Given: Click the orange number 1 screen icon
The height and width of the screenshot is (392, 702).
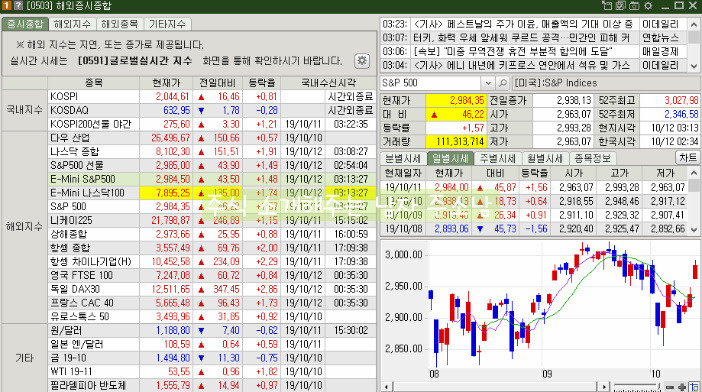Looking at the screenshot, I should click(7, 5).
